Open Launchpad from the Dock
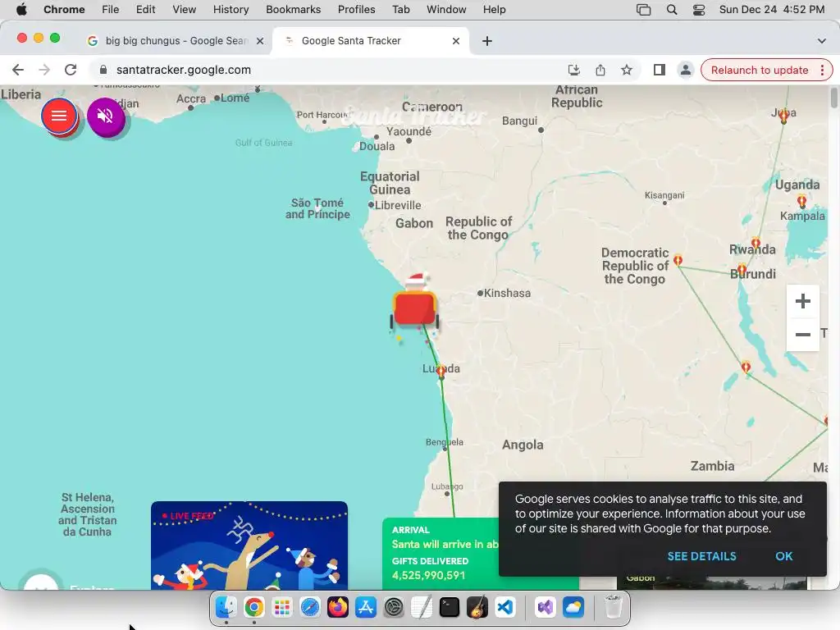 coord(282,608)
